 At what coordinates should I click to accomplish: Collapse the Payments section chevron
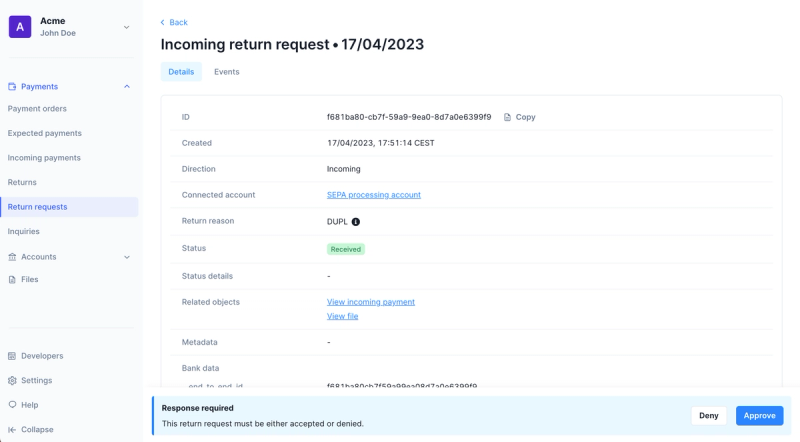127,87
